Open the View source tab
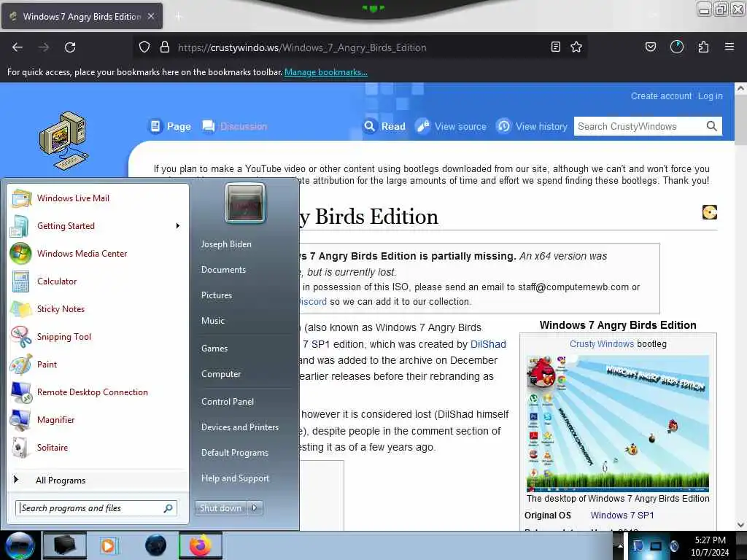This screenshot has height=560, width=747. (x=452, y=126)
